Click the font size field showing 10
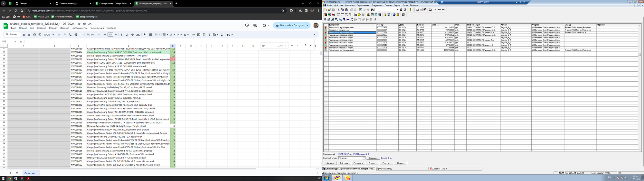Image resolution: width=644 pixels, height=181 pixels. pyautogui.click(x=110, y=35)
